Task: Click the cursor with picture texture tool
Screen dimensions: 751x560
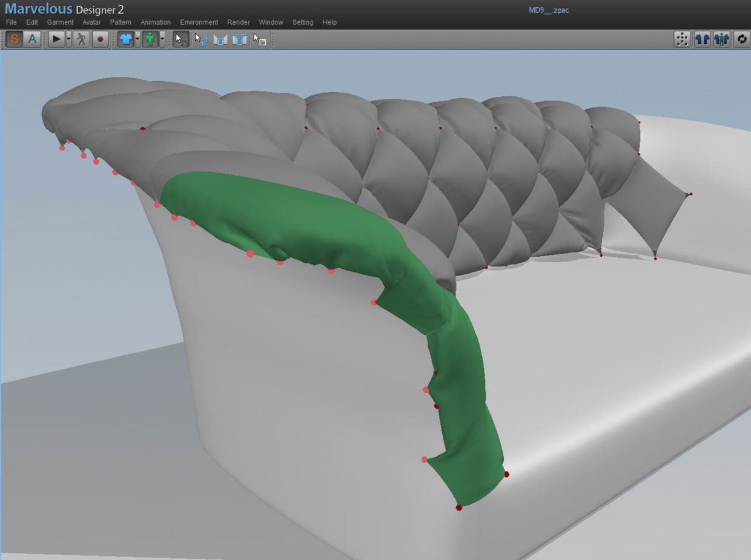Action: (259, 39)
